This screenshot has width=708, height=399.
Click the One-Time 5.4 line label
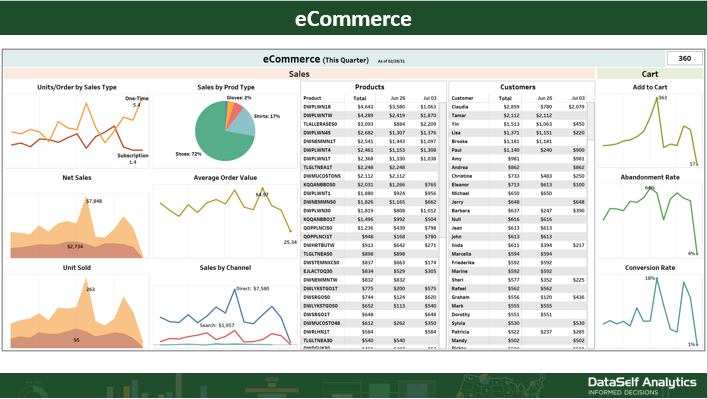(x=136, y=102)
